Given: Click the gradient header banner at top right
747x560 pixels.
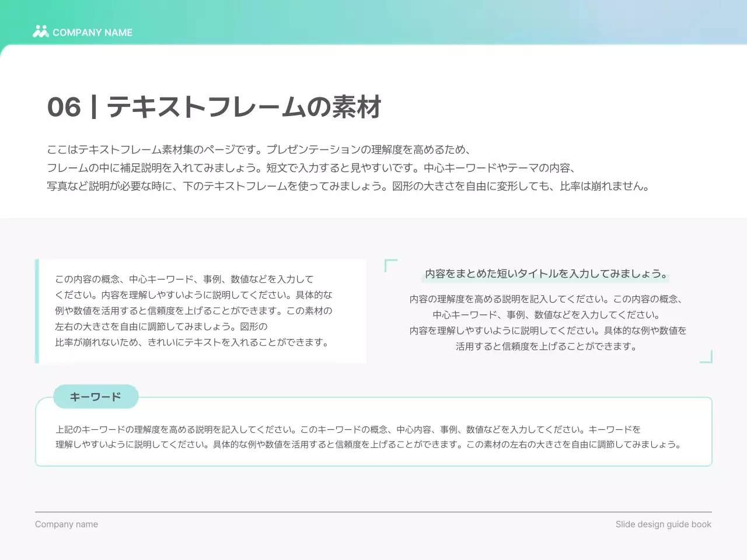Looking at the screenshot, I should click(642, 20).
